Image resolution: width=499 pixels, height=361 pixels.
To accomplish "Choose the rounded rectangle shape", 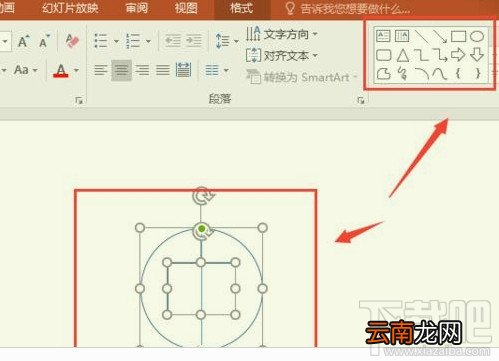I will click(x=383, y=55).
